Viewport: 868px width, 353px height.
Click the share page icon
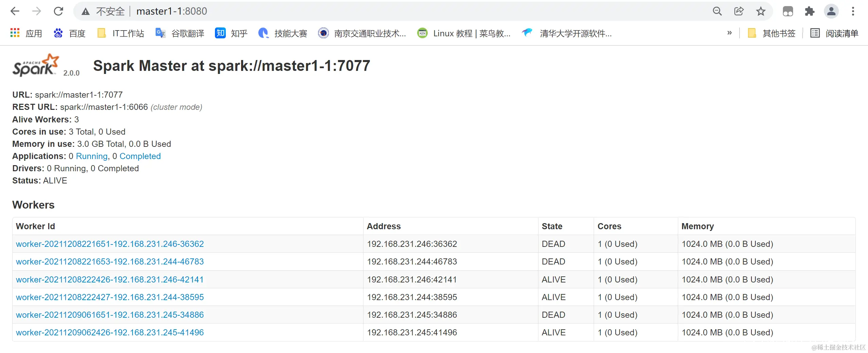click(x=739, y=11)
